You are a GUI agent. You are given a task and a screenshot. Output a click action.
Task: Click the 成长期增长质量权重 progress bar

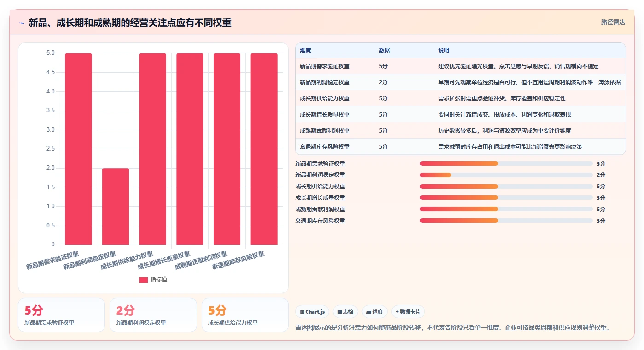coord(506,198)
